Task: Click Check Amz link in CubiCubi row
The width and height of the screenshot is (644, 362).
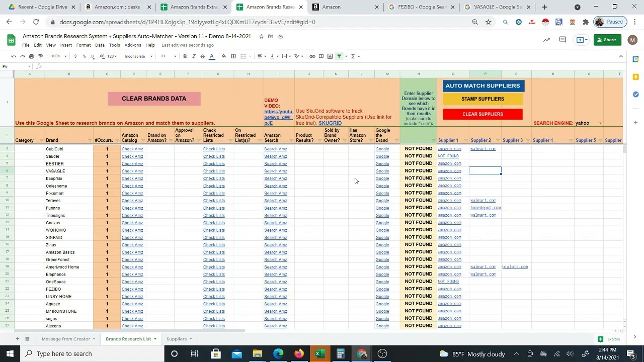Action: (132, 149)
